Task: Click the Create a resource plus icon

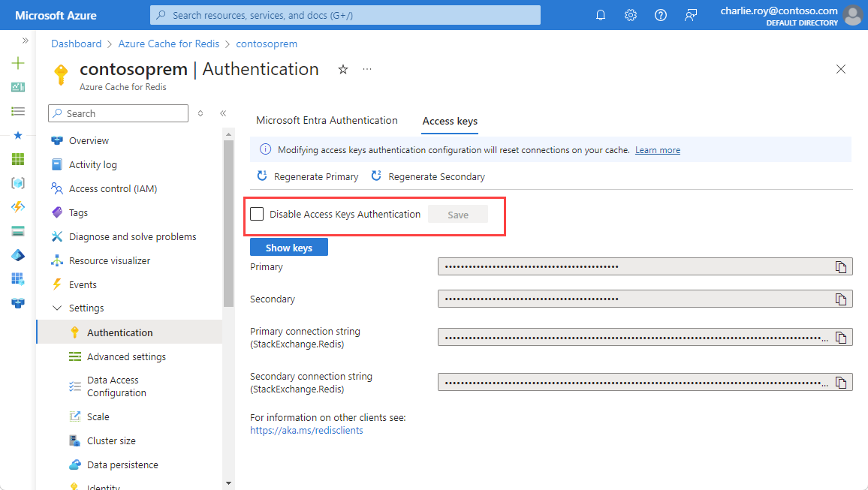Action: tap(17, 63)
